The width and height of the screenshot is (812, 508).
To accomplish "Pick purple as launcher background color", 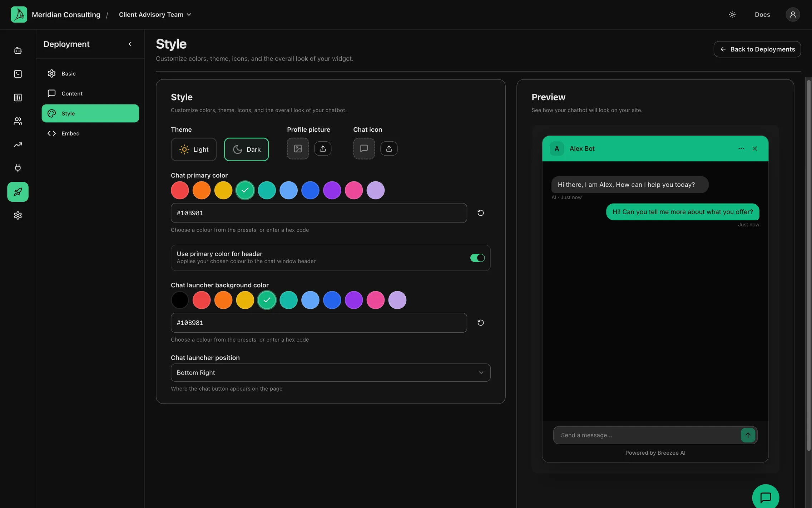I will click(x=354, y=300).
